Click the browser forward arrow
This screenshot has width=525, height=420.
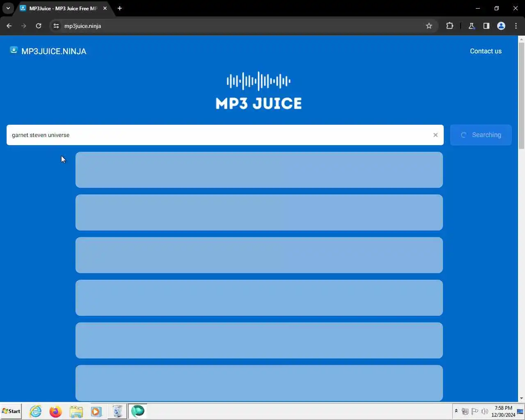(24, 26)
